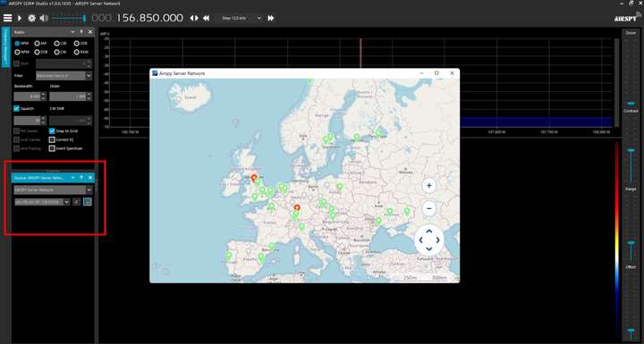Zoom out on the server map
This screenshot has height=344, width=644.
[428, 208]
